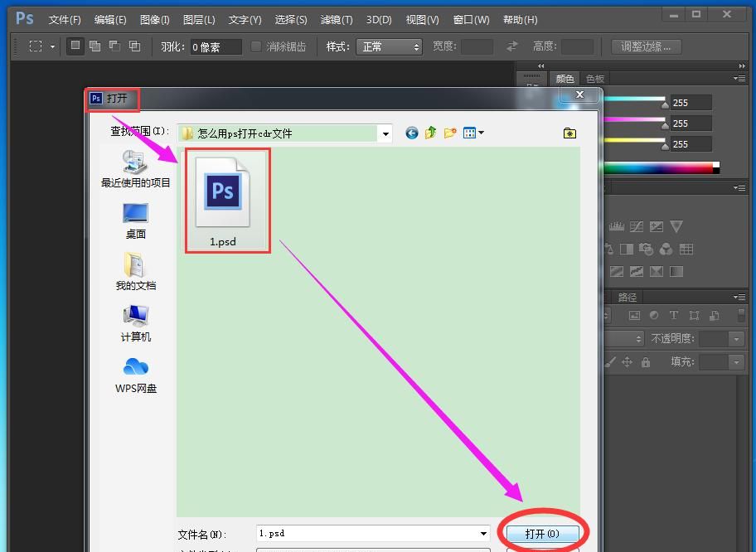756x552 pixels.
Task: Filter layers by adjustment layer icon
Action: [654, 315]
